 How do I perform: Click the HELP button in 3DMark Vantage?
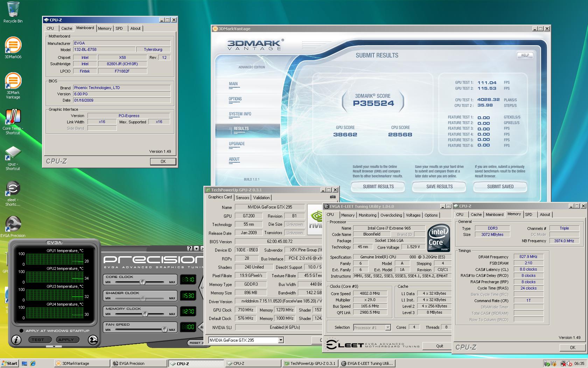(x=525, y=55)
